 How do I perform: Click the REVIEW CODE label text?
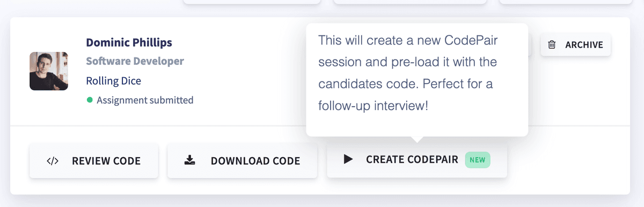click(x=106, y=160)
